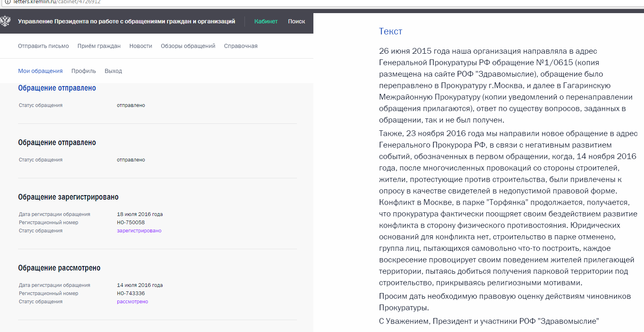
Task: Open the Кабинет header tab
Action: coord(266,21)
